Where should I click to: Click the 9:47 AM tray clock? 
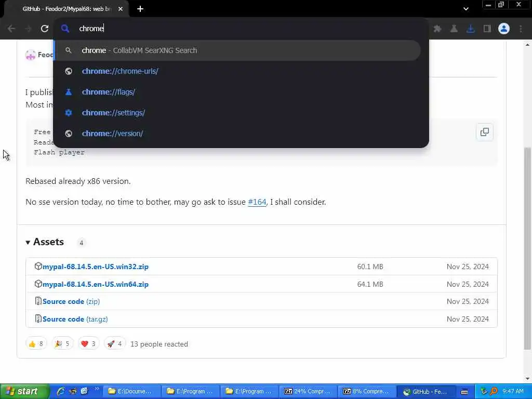click(513, 391)
